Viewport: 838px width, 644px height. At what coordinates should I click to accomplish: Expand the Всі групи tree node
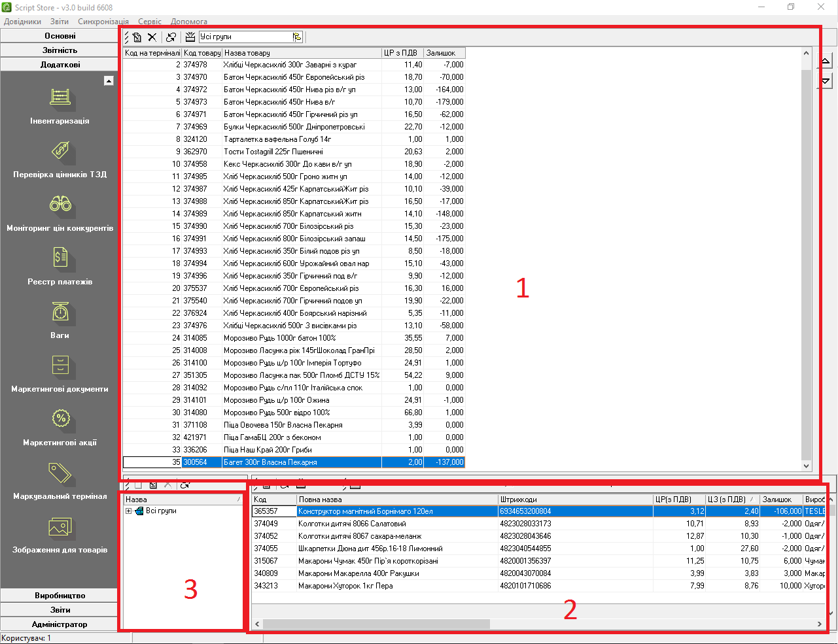coord(129,511)
